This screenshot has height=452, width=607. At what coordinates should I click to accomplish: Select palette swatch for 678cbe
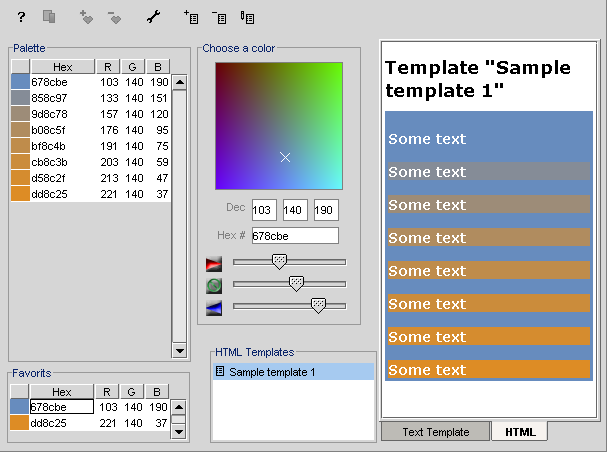pos(21,82)
